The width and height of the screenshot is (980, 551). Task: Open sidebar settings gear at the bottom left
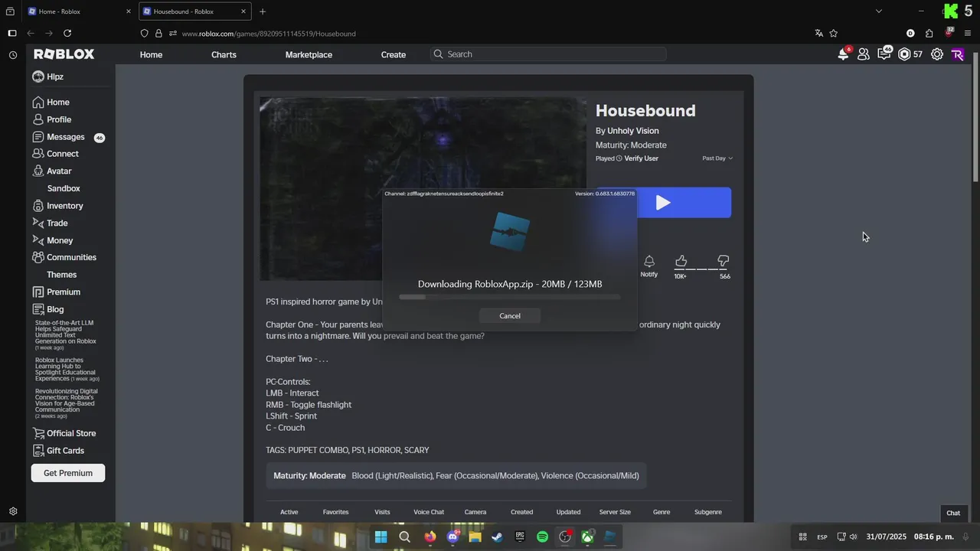pos(13,511)
